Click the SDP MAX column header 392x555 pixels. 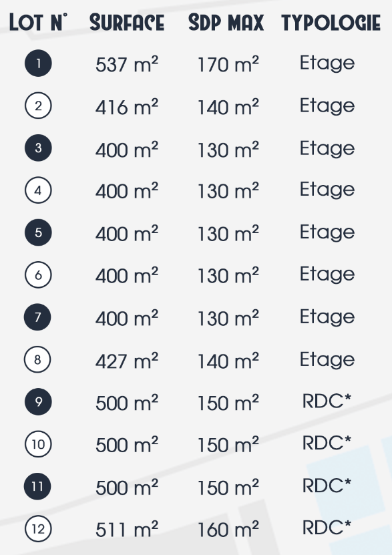tap(226, 23)
